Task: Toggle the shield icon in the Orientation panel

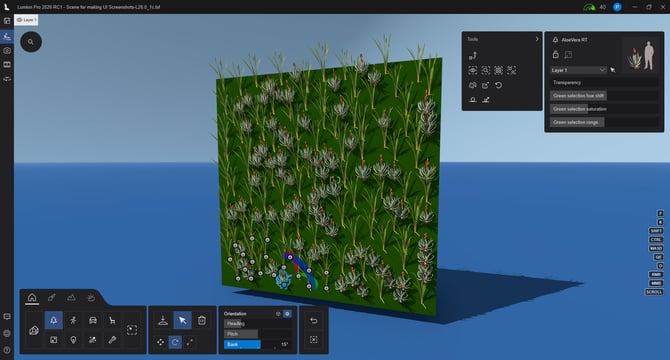Action: 278,314
